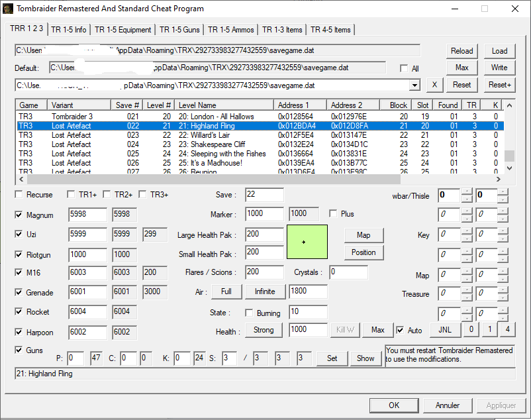Image resolution: width=531 pixels, height=420 pixels.
Task: Click the Set button
Action: [332, 358]
